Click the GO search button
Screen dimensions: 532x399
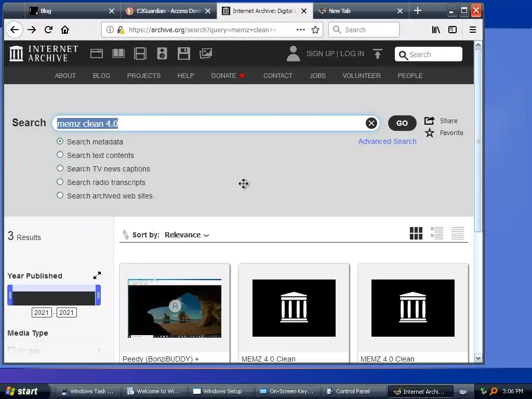[x=402, y=123]
